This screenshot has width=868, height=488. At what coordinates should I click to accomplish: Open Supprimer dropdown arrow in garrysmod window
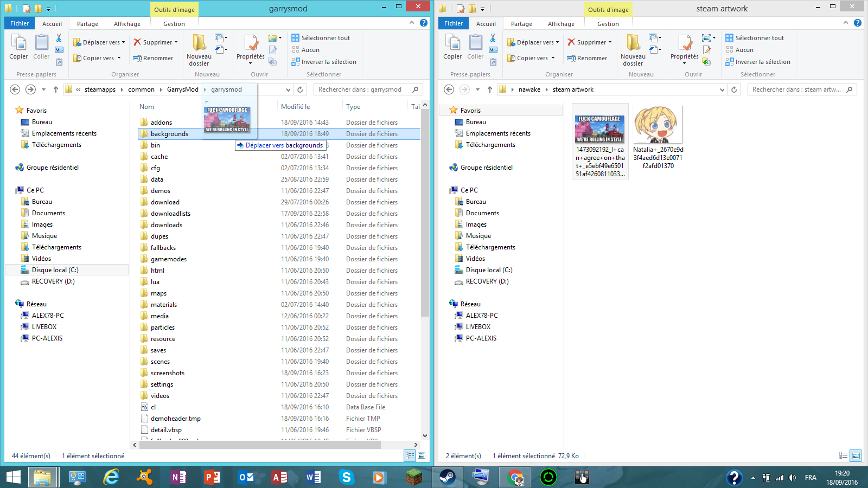coord(176,42)
